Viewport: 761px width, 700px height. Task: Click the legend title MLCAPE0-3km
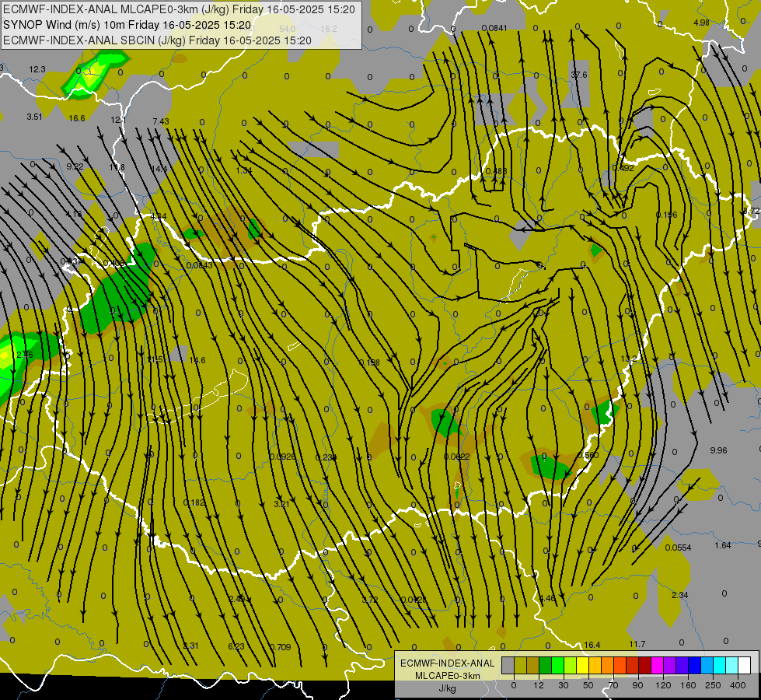coord(448,676)
